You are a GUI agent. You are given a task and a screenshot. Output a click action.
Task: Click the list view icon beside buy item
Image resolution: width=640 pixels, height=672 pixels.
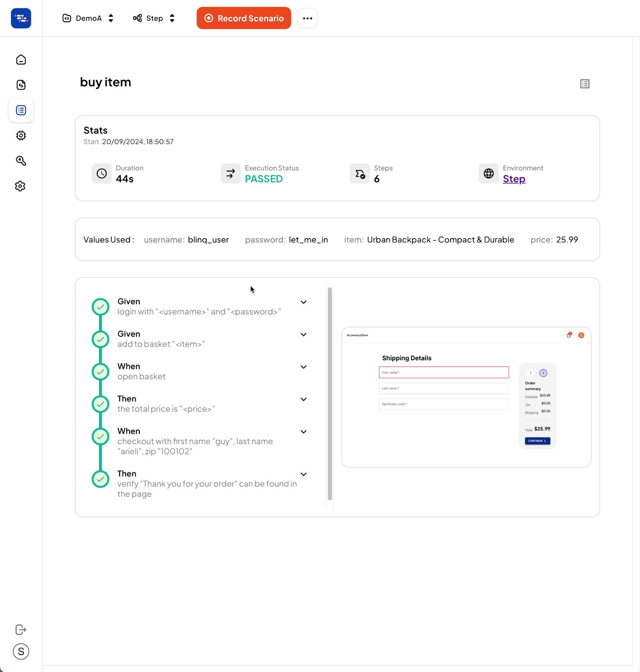pyautogui.click(x=584, y=84)
